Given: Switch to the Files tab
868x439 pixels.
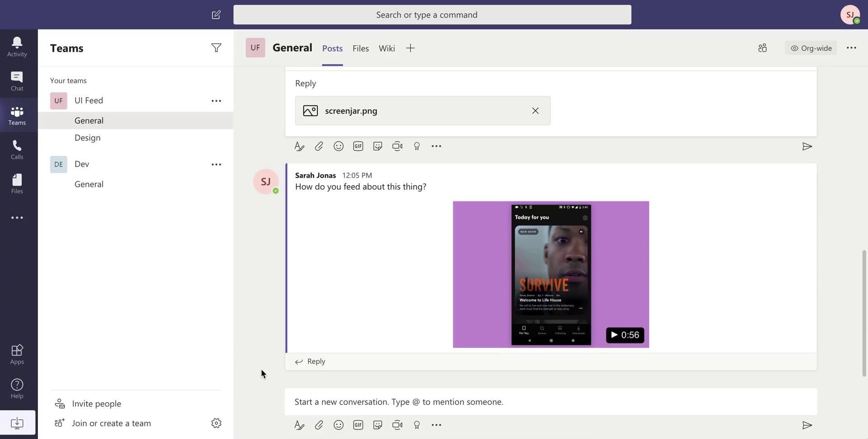Looking at the screenshot, I should point(360,48).
